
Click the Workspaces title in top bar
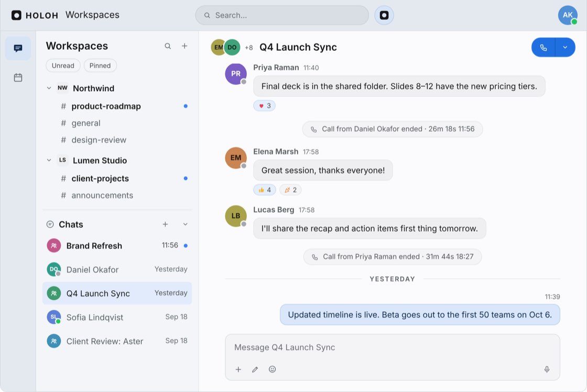92,15
